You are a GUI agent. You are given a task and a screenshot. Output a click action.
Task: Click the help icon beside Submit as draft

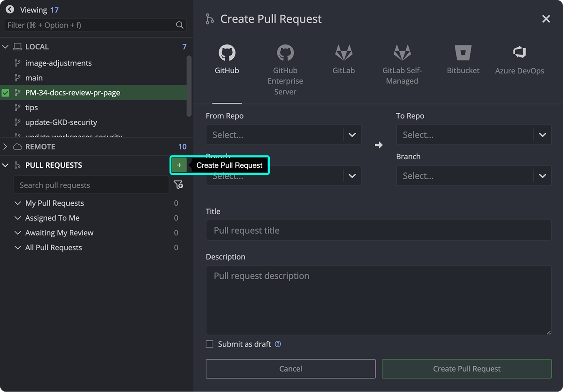(278, 344)
